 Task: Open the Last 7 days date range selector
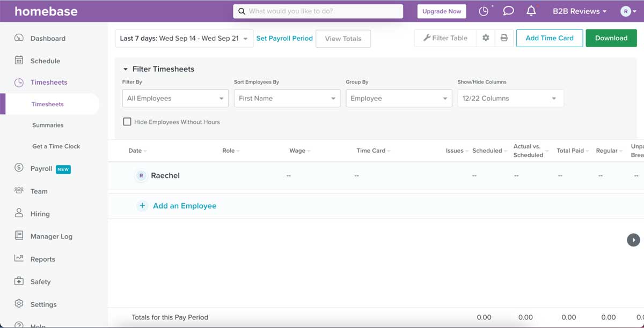(x=184, y=39)
